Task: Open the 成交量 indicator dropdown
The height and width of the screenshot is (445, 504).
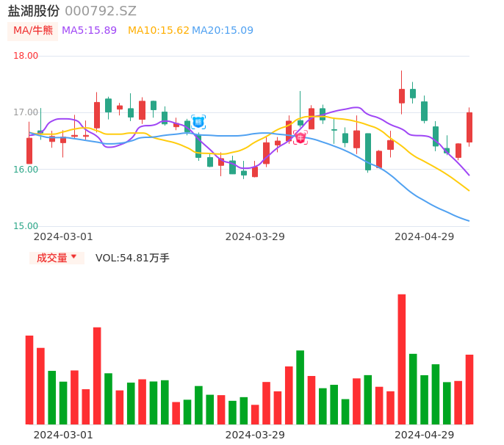Action: point(57,258)
